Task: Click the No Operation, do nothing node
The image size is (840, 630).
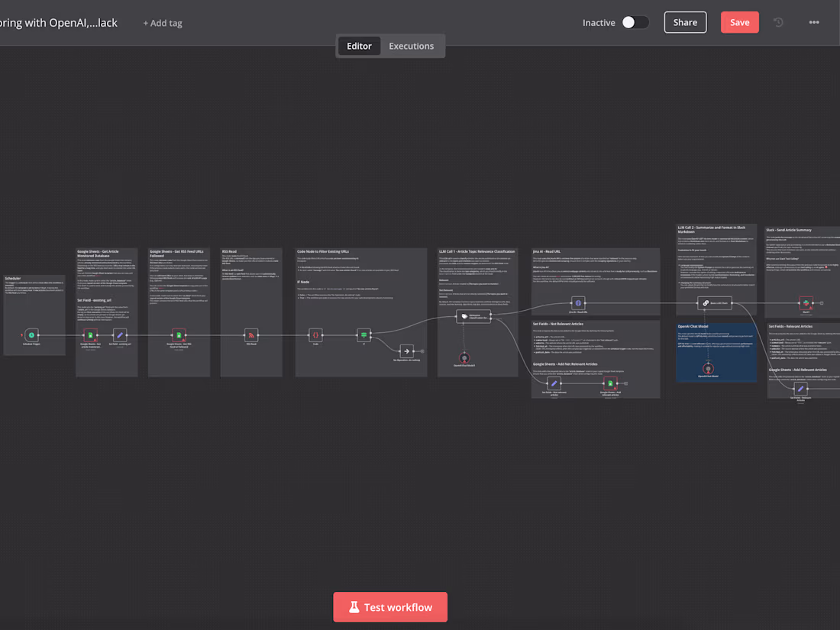Action: click(x=406, y=351)
